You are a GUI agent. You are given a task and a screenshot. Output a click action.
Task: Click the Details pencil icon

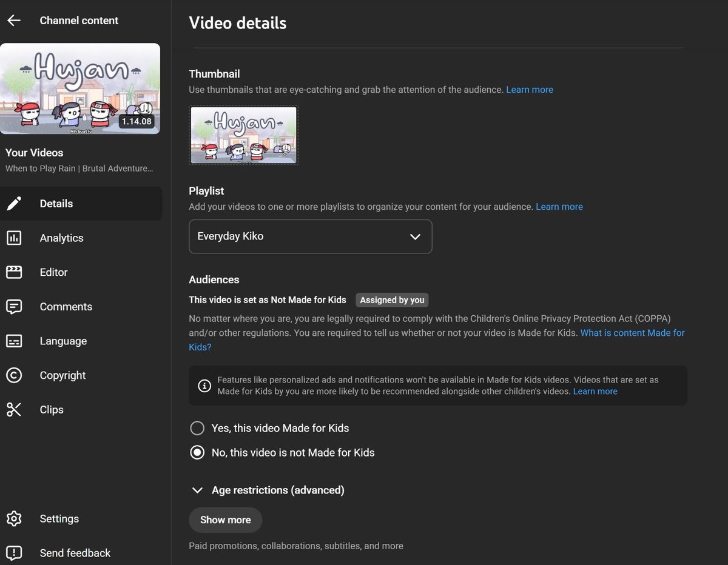point(14,204)
